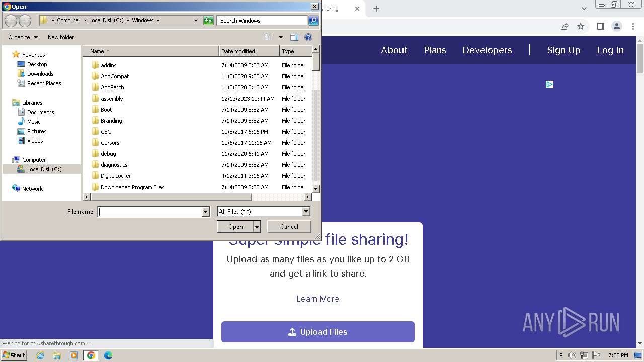Open the Chrome three-dot menu
The width and height of the screenshot is (644, 362).
(633, 26)
